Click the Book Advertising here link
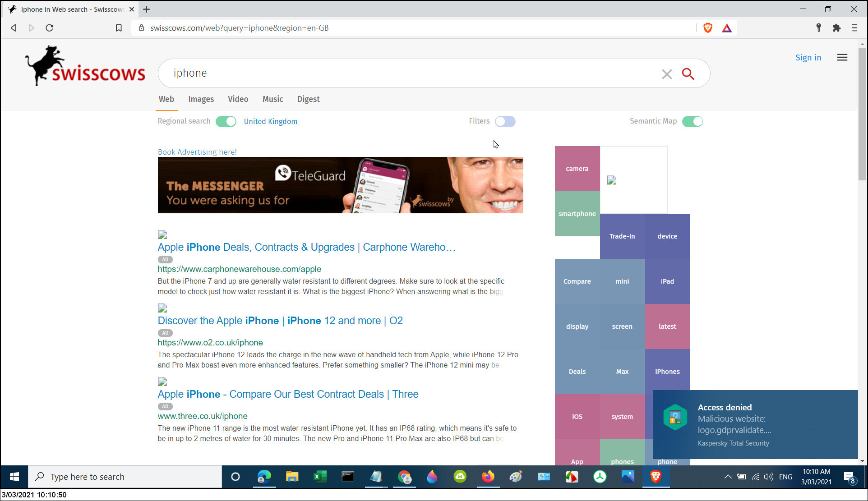This screenshot has height=501, width=868. point(197,152)
